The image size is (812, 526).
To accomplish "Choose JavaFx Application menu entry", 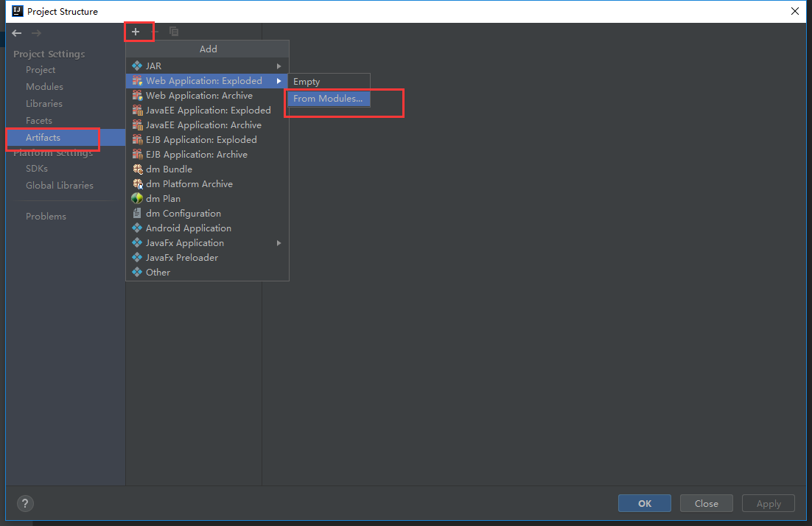I will pos(207,243).
